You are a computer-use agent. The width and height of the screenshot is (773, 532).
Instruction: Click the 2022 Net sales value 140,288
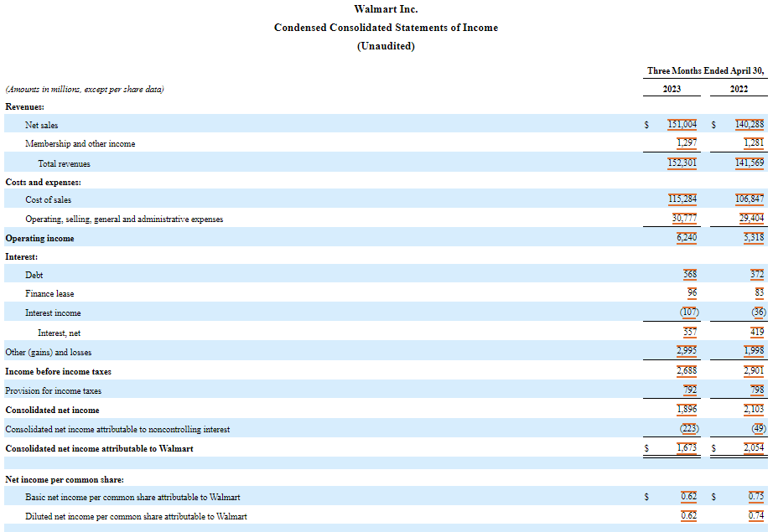tap(750, 124)
